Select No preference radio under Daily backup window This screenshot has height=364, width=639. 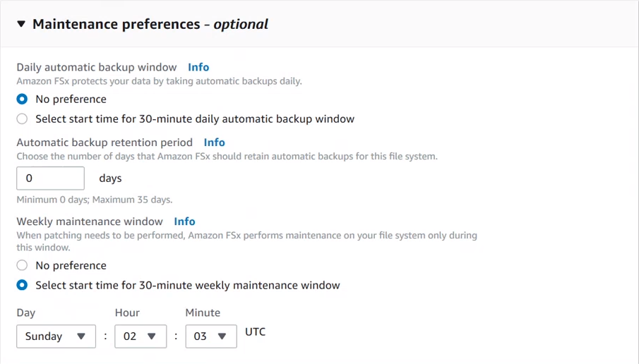(x=22, y=99)
